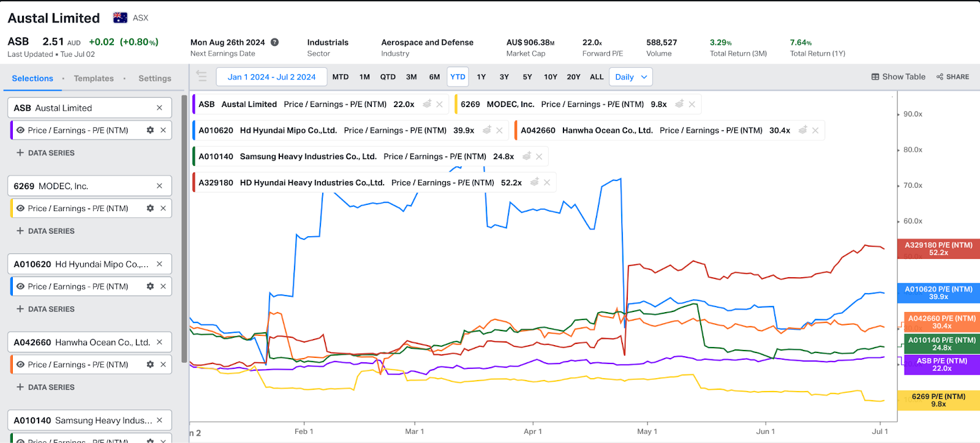Remove A042660 Hanwha Ocean legend chip
Viewport: 980px width, 443px height.
pyautogui.click(x=815, y=130)
